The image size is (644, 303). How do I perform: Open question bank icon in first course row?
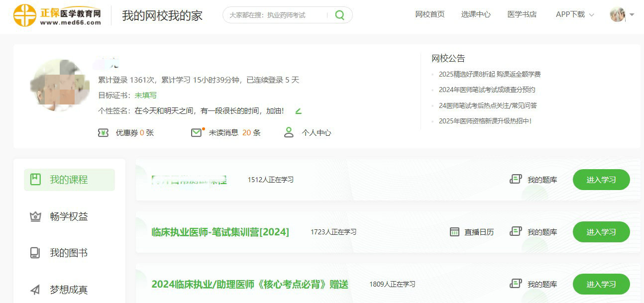516,180
